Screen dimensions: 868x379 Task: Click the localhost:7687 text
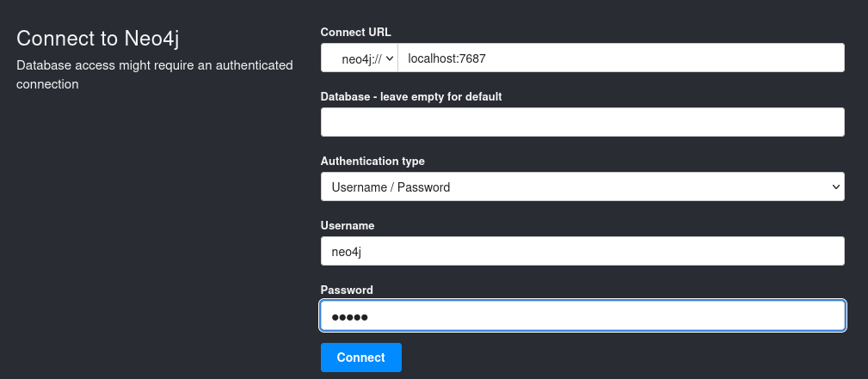[446, 58]
